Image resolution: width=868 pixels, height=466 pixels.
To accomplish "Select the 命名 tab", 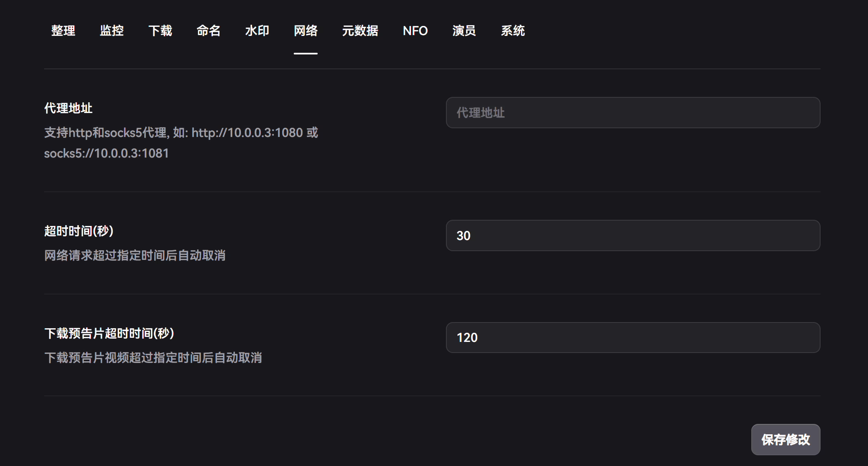I will [209, 31].
